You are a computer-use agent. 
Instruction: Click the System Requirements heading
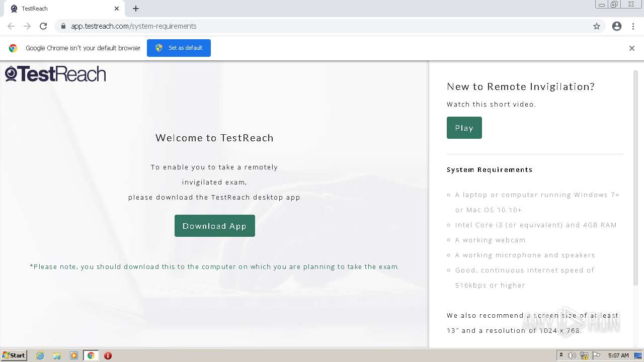490,169
